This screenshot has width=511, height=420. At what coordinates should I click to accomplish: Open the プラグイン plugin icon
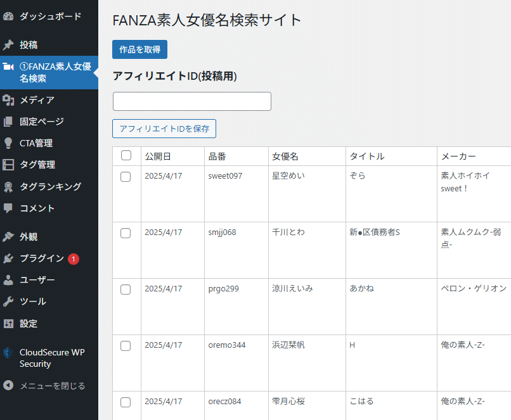(9, 258)
